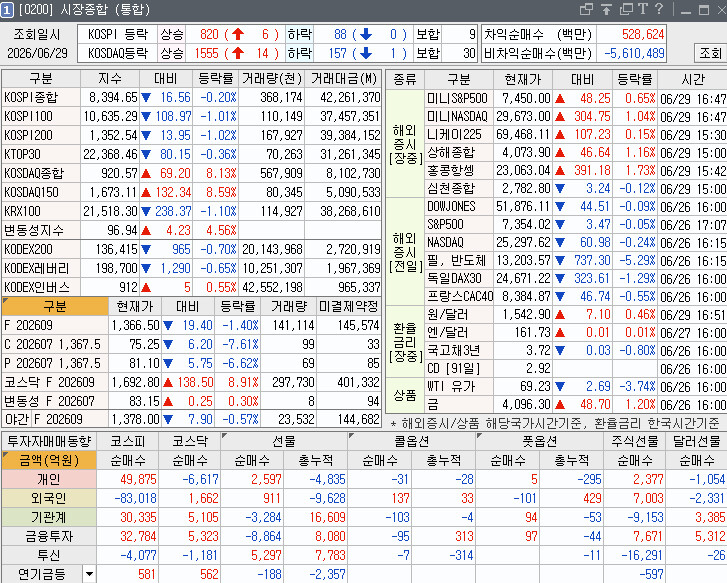Viewport: 727px width, 583px height.
Task: Click the 투신 investor row label
Action: pos(49,556)
